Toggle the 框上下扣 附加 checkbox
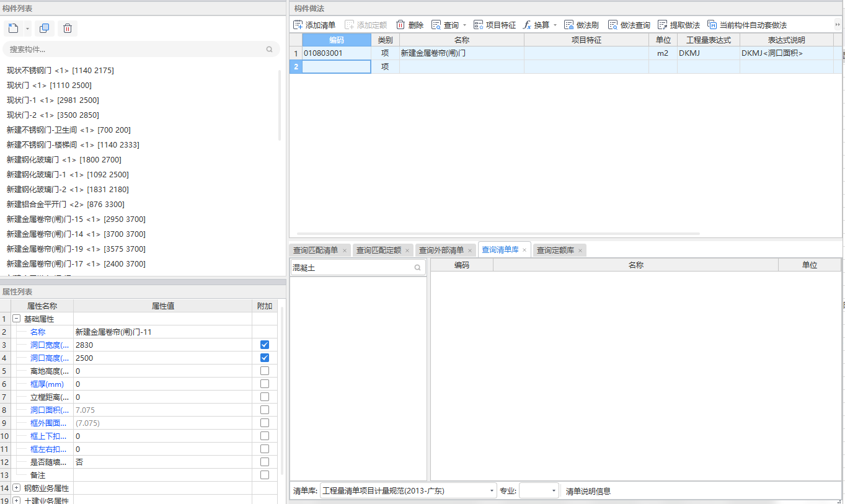 pos(265,436)
